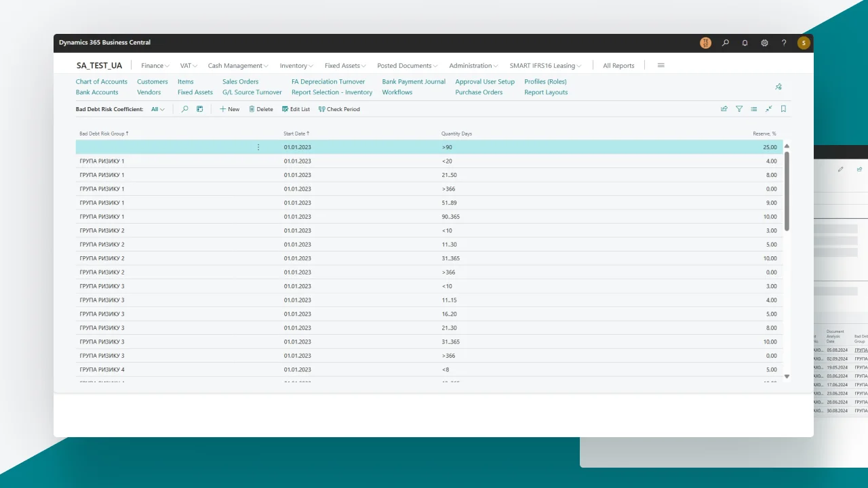
Task: Open the Chart of Accounts link
Action: 102,81
